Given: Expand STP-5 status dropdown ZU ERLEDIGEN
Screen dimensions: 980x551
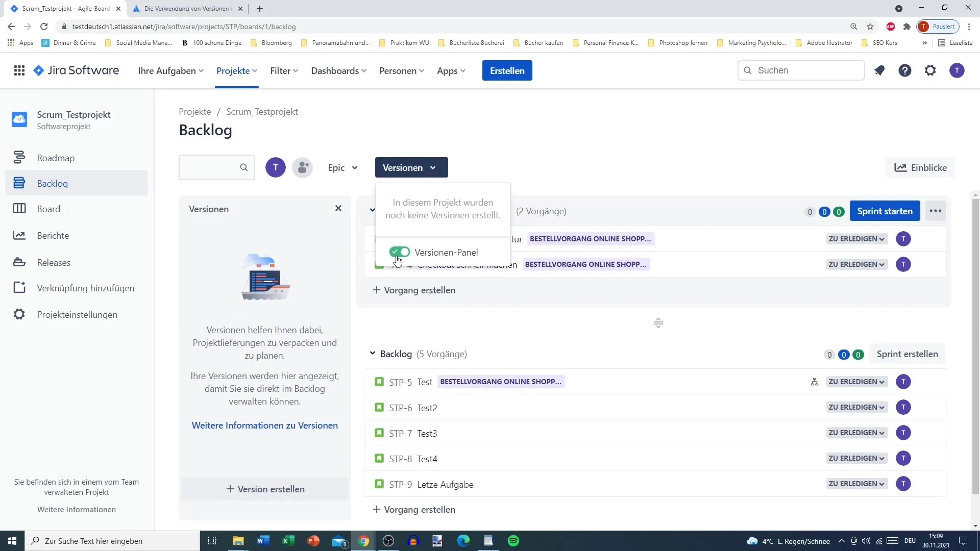Looking at the screenshot, I should click(859, 383).
